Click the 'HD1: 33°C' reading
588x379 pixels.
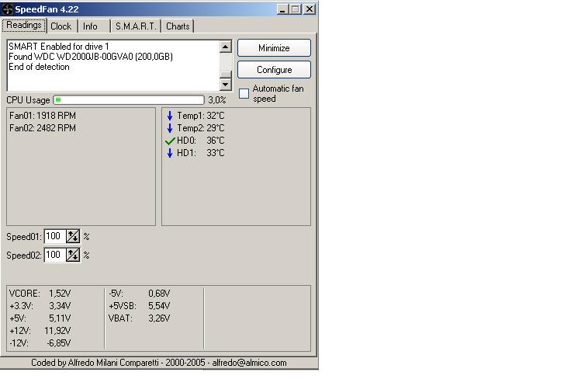(201, 153)
